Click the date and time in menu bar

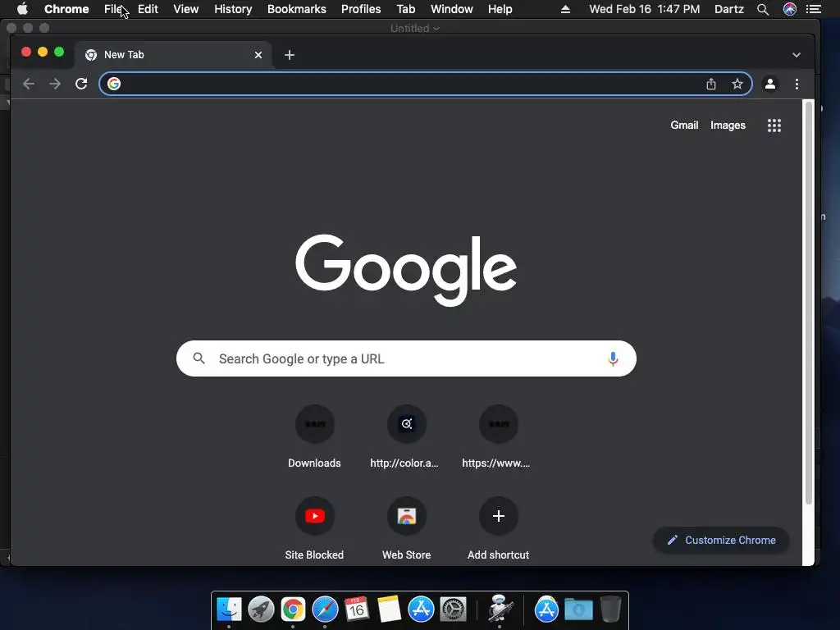coord(645,9)
